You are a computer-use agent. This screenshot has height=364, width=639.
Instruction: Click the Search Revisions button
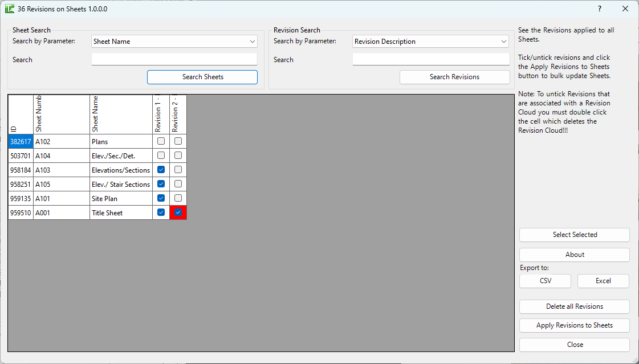click(x=454, y=77)
